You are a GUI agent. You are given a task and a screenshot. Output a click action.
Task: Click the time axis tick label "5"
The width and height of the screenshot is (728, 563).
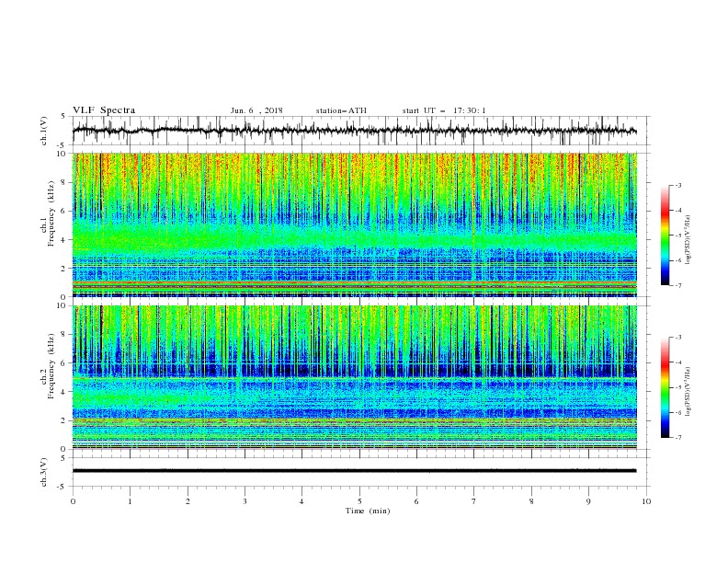(359, 501)
